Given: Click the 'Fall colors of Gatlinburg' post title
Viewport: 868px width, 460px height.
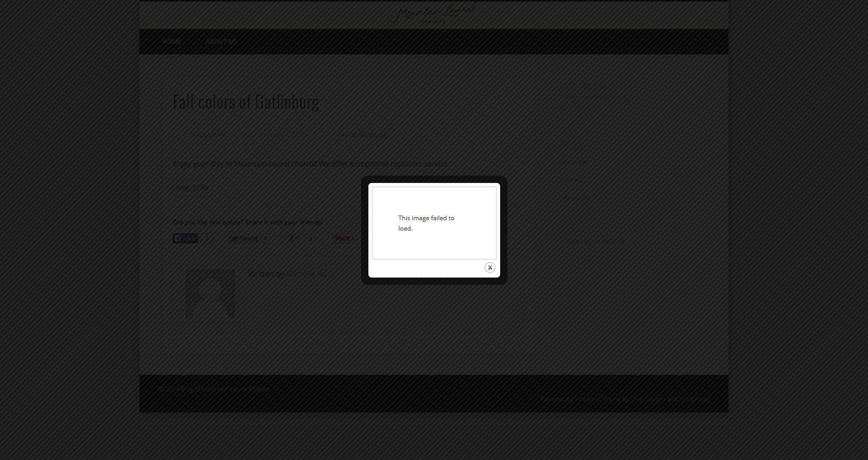Looking at the screenshot, I should coord(246,102).
